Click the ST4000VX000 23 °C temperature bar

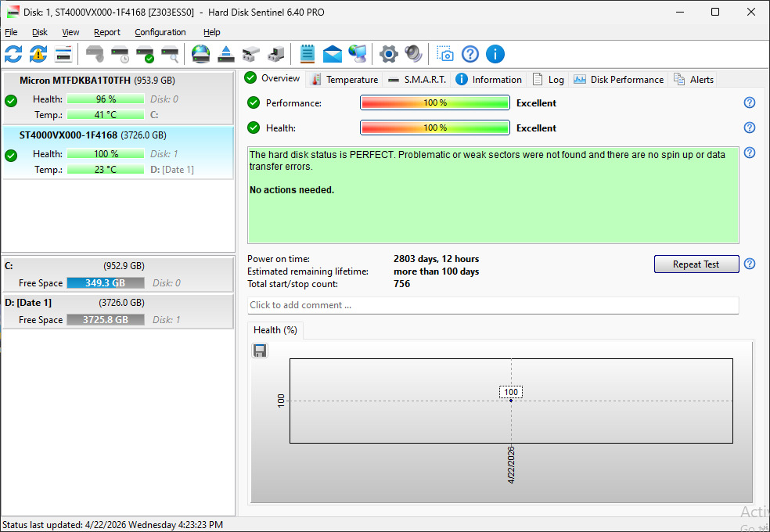click(106, 169)
